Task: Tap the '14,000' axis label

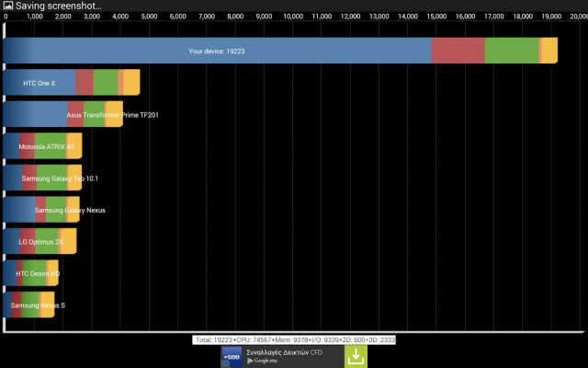Action: 408,17
